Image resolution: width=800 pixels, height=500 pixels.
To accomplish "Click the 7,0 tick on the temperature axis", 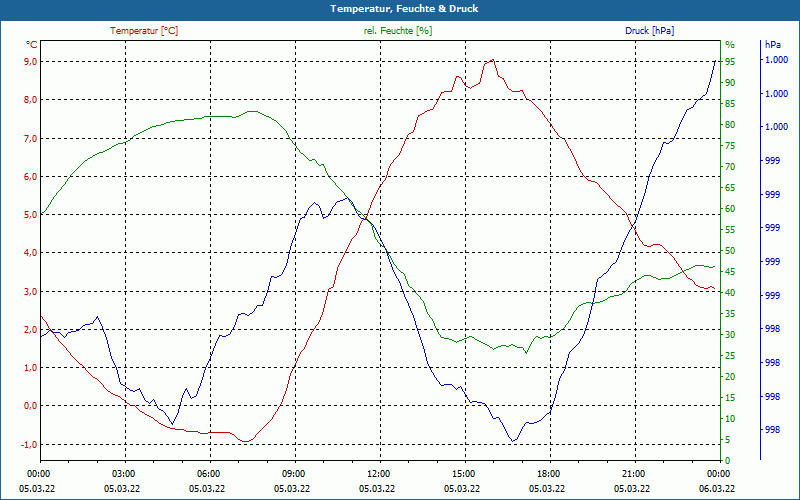I will pos(31,138).
